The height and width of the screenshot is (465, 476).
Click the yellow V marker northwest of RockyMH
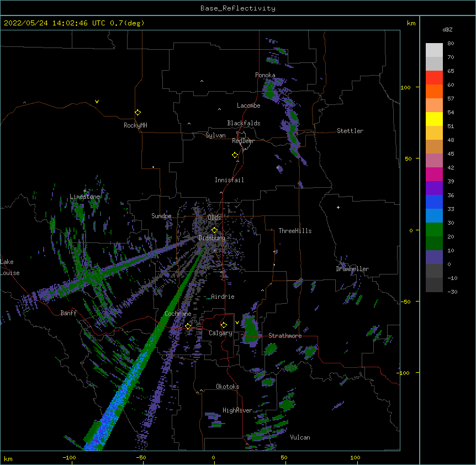(x=97, y=102)
